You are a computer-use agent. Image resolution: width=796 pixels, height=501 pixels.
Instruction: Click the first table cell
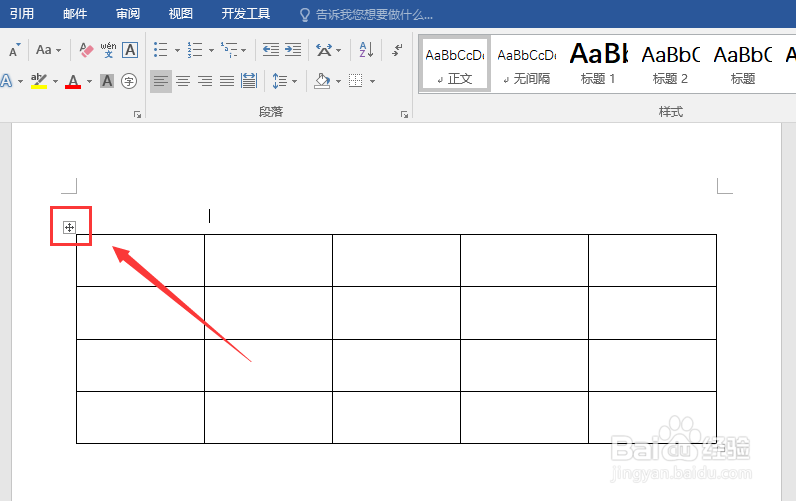(141, 260)
